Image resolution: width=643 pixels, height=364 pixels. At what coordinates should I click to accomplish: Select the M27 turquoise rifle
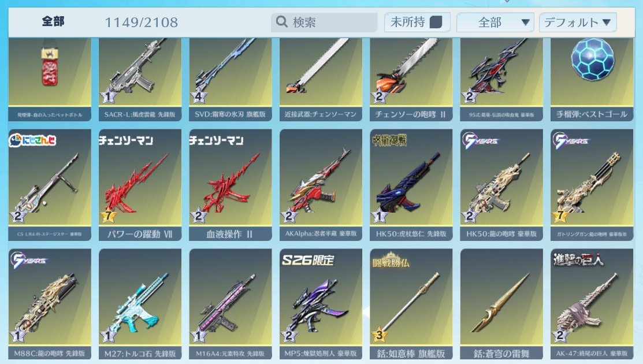point(140,304)
